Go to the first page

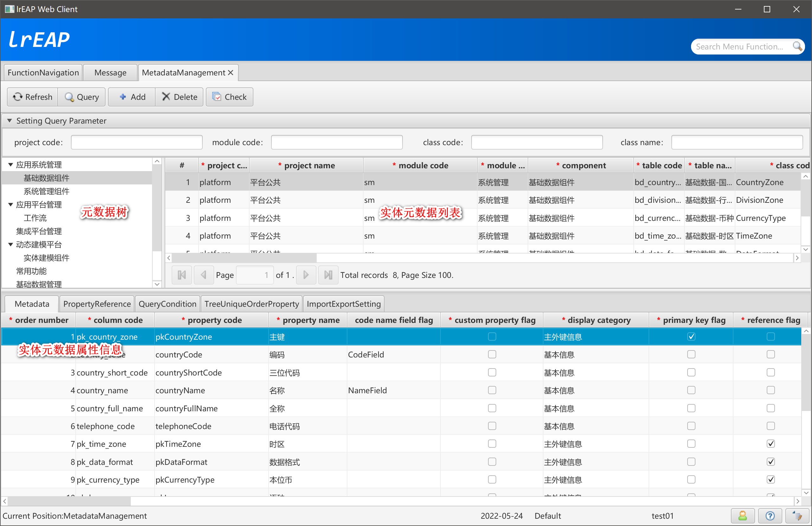coord(182,275)
